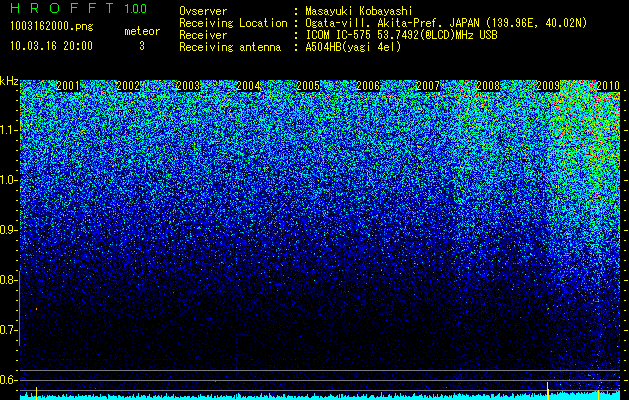Click the observer name Masayuki Kobayashi

[359, 11]
